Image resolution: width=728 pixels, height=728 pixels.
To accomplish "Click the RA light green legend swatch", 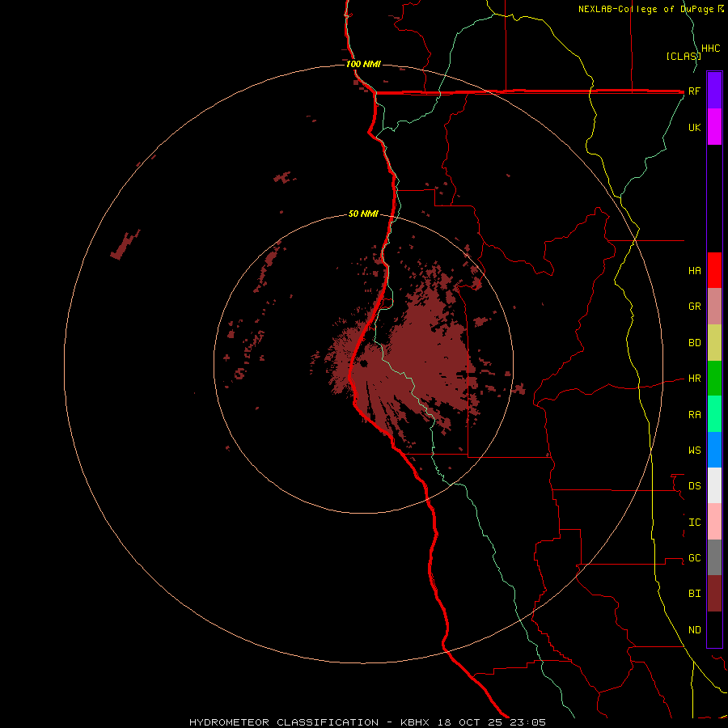I will 714,414.
